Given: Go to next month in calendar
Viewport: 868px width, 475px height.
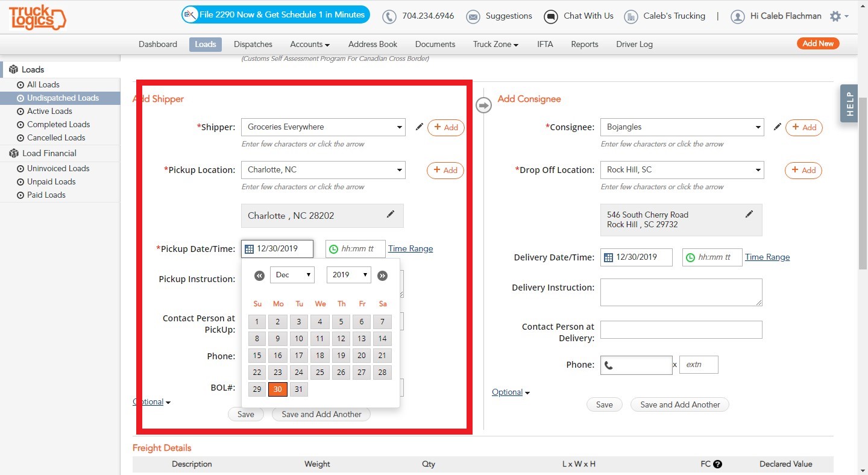Looking at the screenshot, I should coord(382,275).
